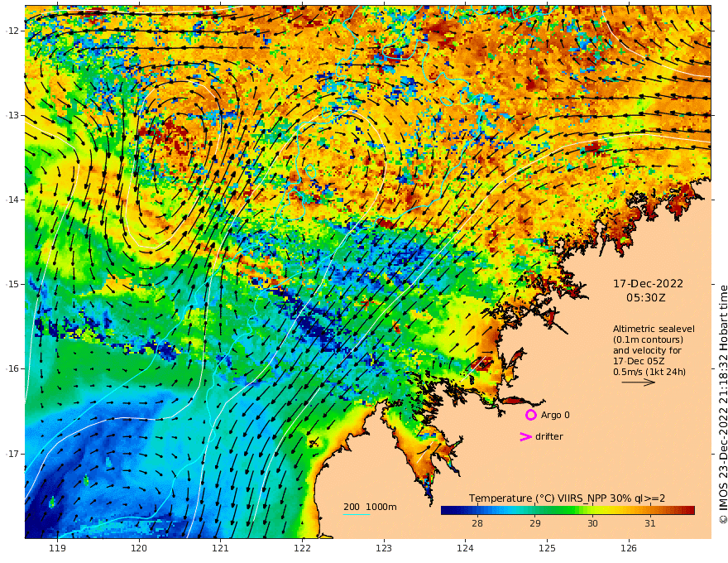The width and height of the screenshot is (728, 563).
Task: Click longitude axis label 126
Action: (x=629, y=548)
